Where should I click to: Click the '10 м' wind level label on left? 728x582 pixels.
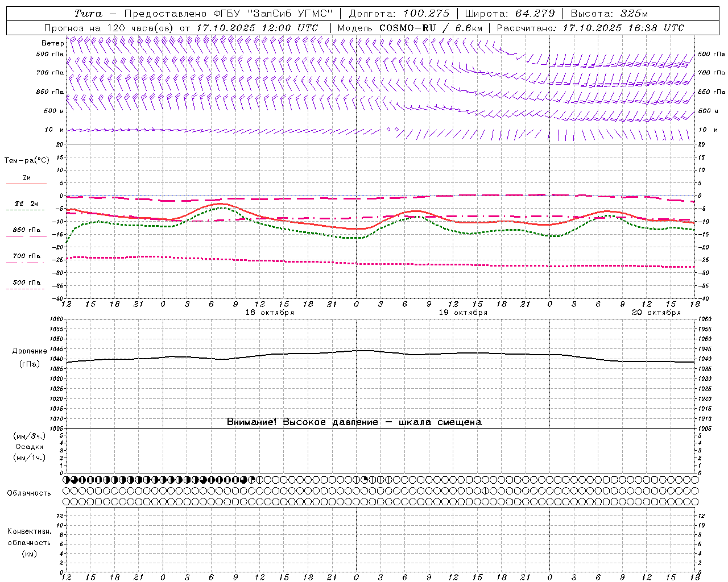tap(54, 130)
